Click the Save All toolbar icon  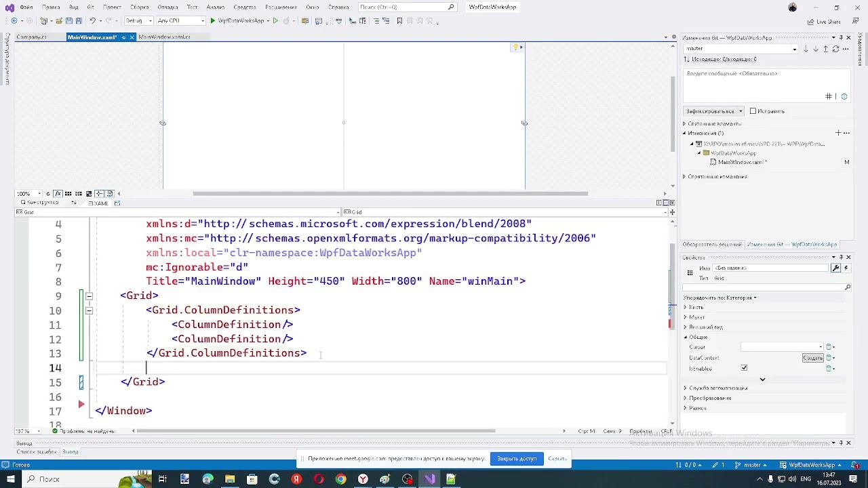click(78, 21)
